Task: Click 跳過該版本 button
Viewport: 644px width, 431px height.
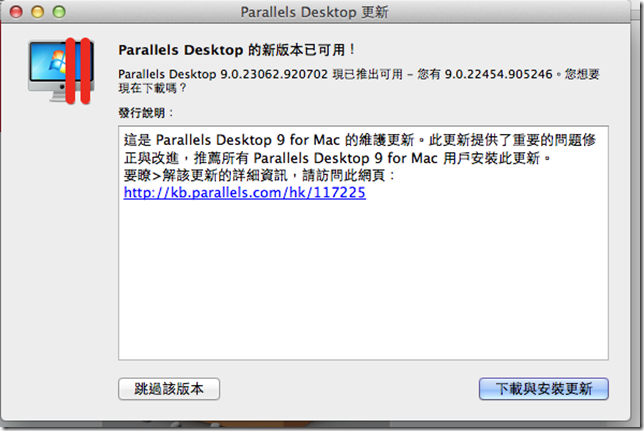Action: point(169,389)
